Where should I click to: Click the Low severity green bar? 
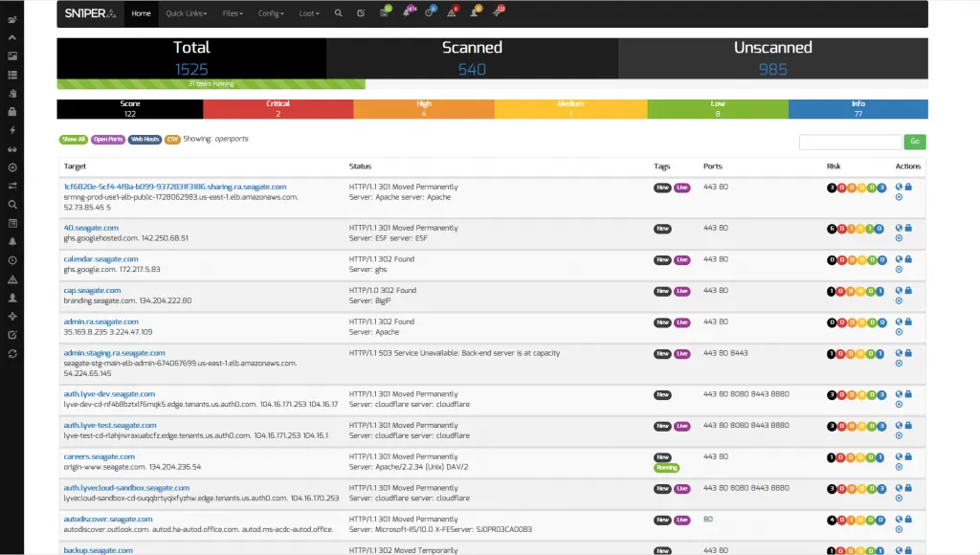[x=718, y=109]
